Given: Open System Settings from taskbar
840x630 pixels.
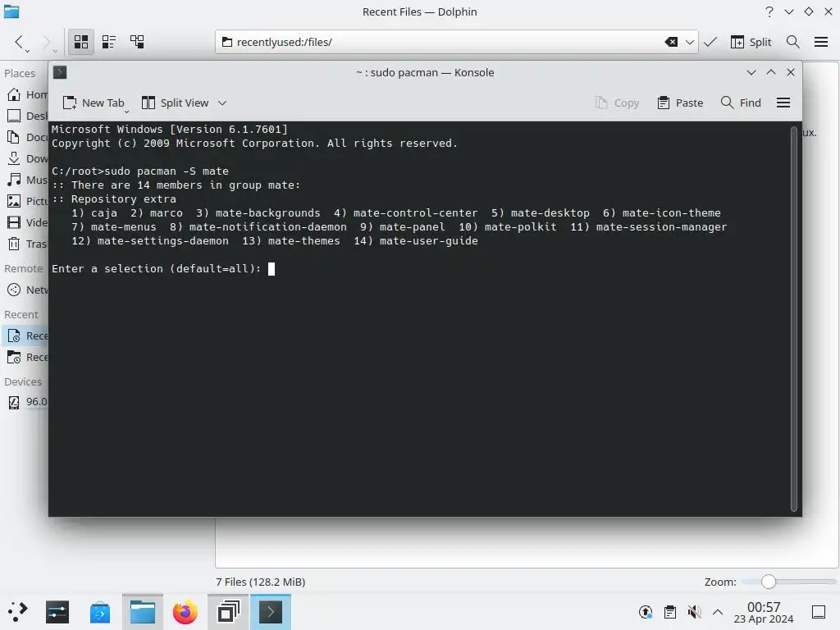Looking at the screenshot, I should pyautogui.click(x=57, y=612).
